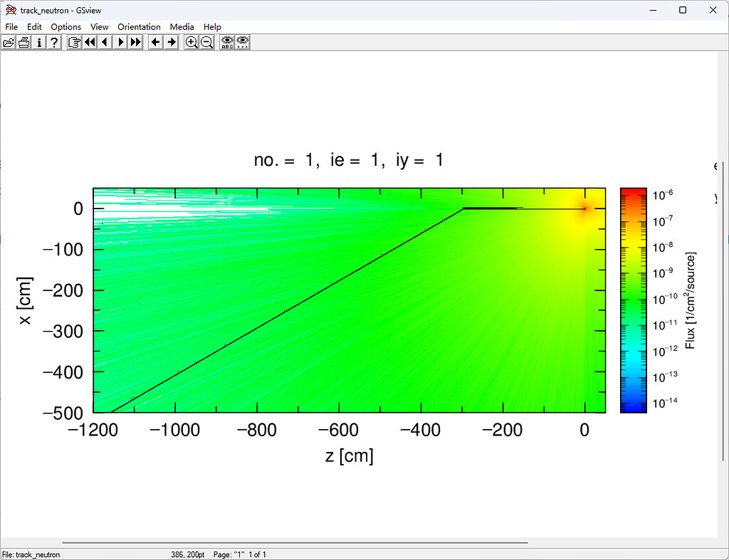Screen dimensions: 729x560
Task: Open the Media menu
Action: tap(182, 26)
